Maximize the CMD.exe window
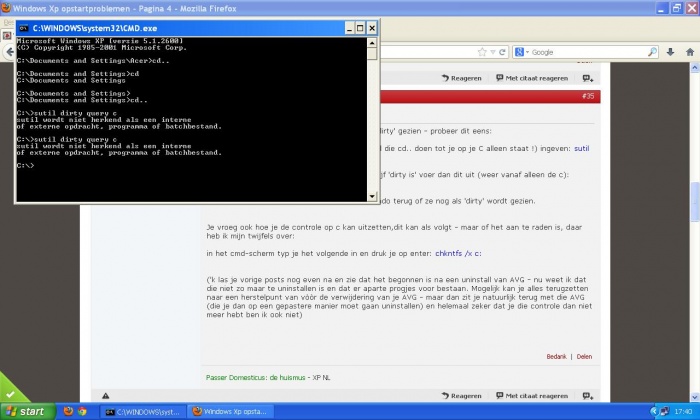Viewport: 700px width, 420px height. [x=360, y=28]
